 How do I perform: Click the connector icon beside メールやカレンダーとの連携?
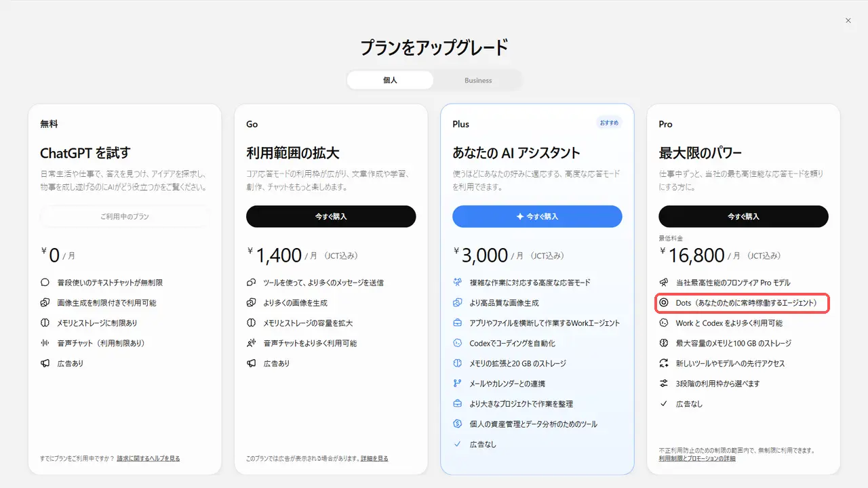click(x=458, y=384)
